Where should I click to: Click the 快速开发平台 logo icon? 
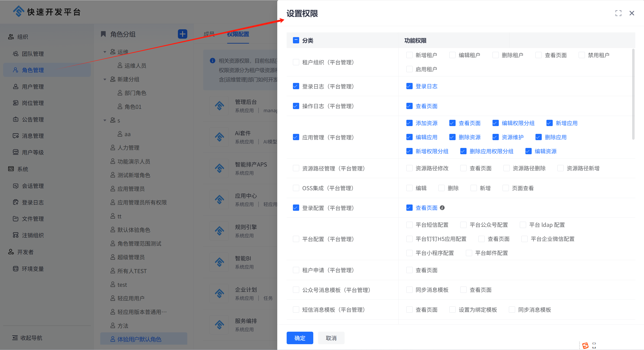point(18,11)
